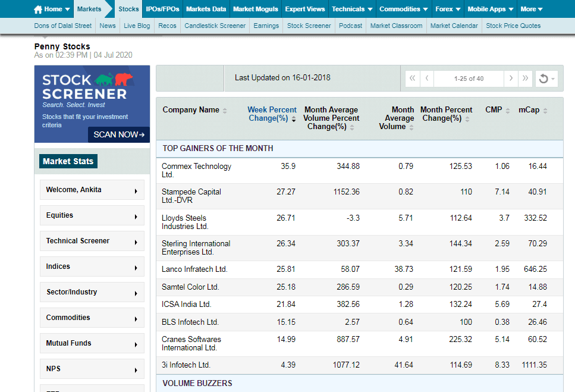
Task: Open the Commodities dropdown in top nav
Action: click(403, 9)
